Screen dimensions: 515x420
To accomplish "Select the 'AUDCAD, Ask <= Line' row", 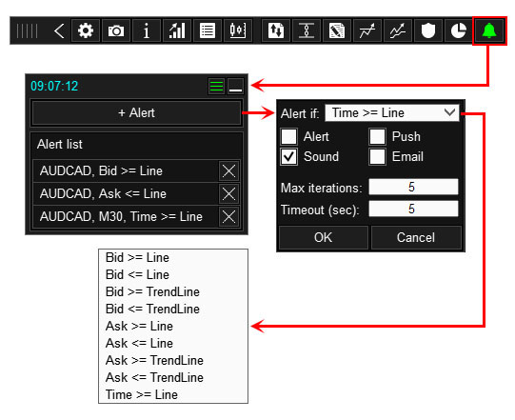I will (x=126, y=193).
